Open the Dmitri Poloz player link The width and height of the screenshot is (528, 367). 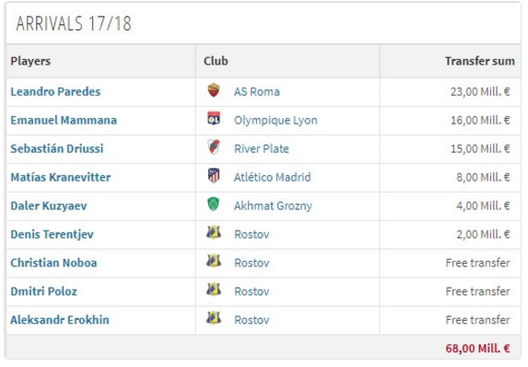(44, 292)
